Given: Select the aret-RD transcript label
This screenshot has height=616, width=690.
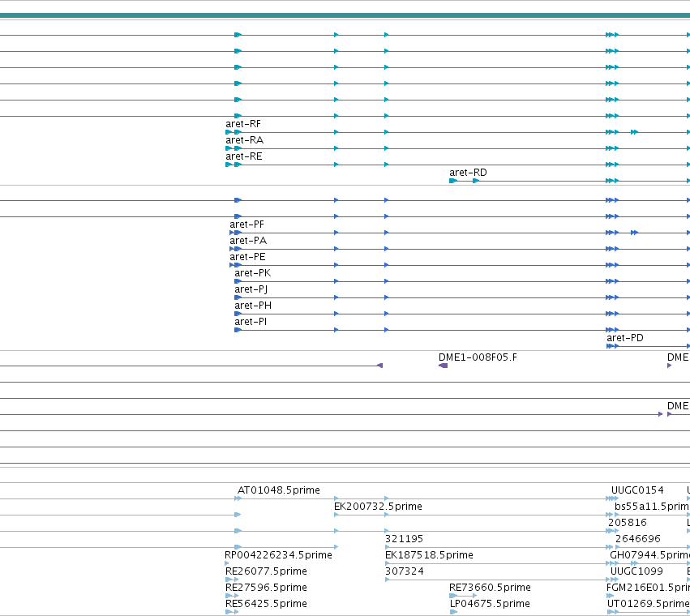Looking at the screenshot, I should point(468,173).
